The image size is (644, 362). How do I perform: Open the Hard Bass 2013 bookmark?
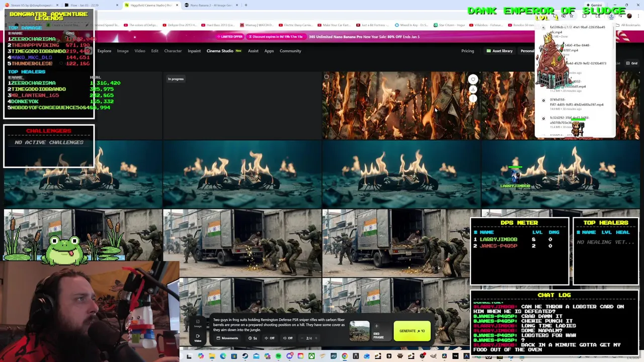click(x=218, y=25)
